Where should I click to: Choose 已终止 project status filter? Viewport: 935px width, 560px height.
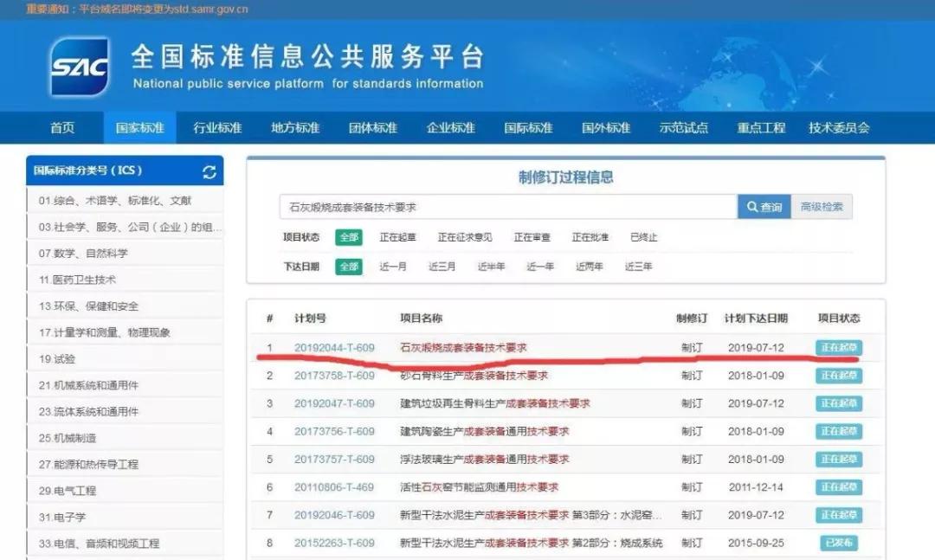coord(643,237)
